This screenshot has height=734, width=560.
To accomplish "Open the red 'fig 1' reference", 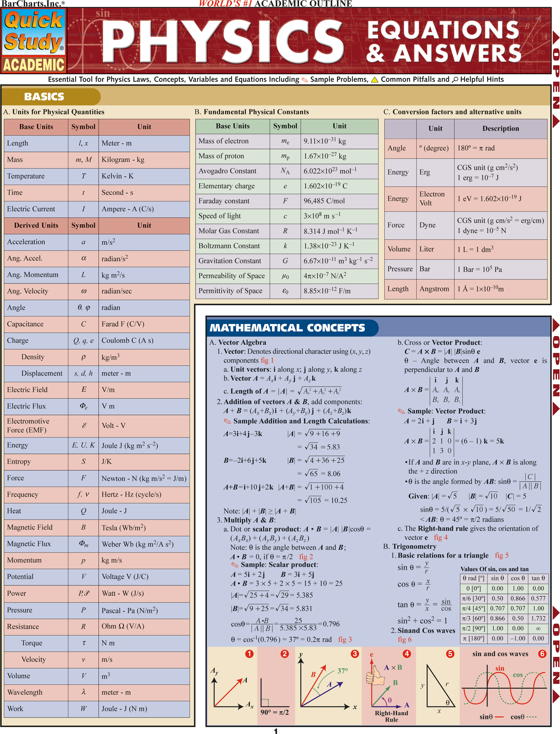I will [267, 360].
